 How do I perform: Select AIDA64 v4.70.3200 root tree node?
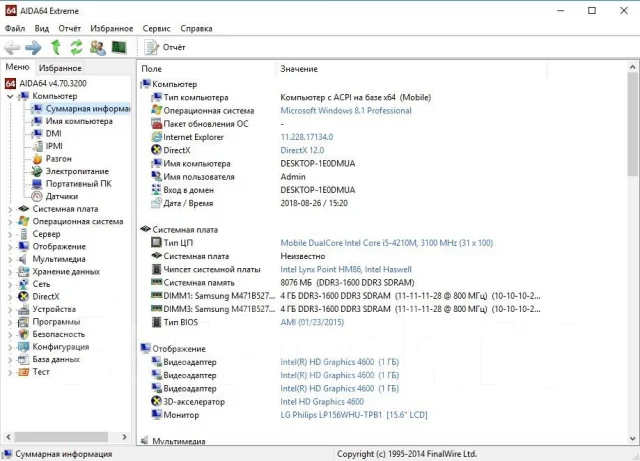point(53,83)
